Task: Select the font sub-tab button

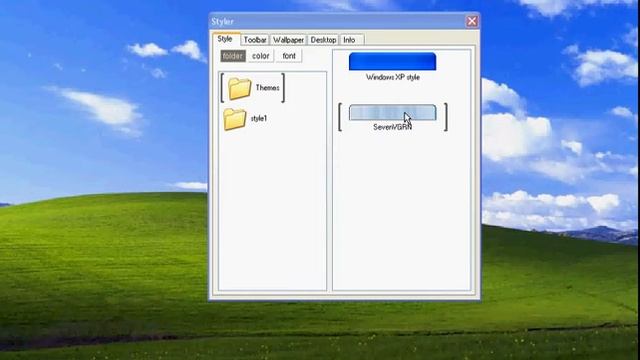Action: (x=289, y=56)
